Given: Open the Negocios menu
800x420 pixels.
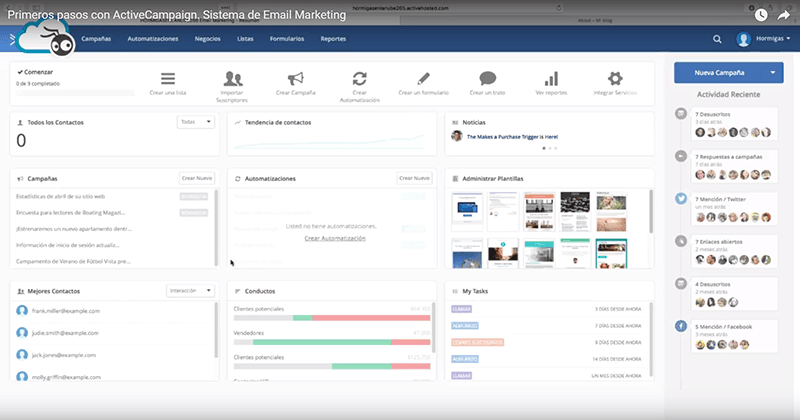Looking at the screenshot, I should click(208, 39).
